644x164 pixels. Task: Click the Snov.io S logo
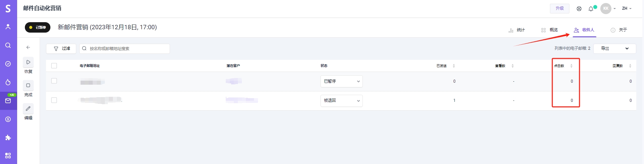tap(8, 8)
